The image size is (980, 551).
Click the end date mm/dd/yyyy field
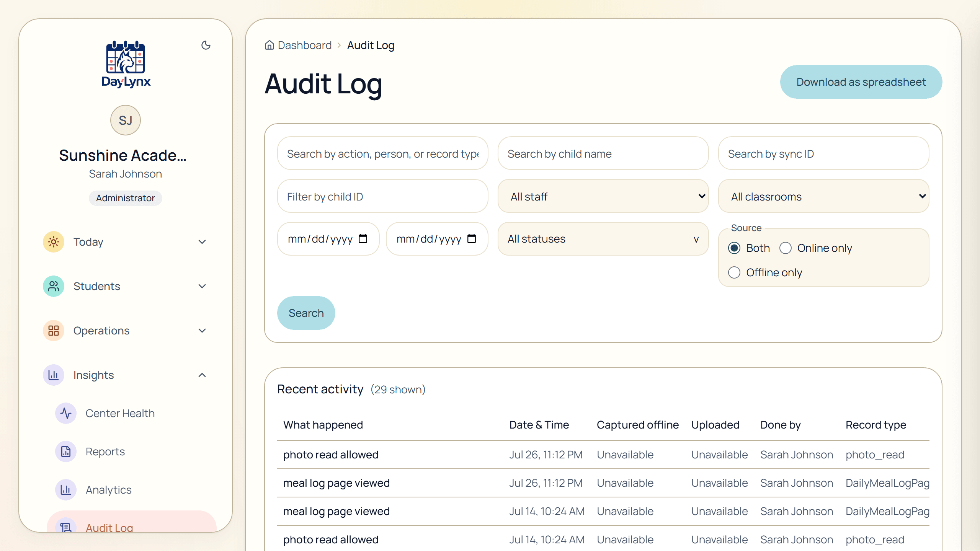[437, 239]
